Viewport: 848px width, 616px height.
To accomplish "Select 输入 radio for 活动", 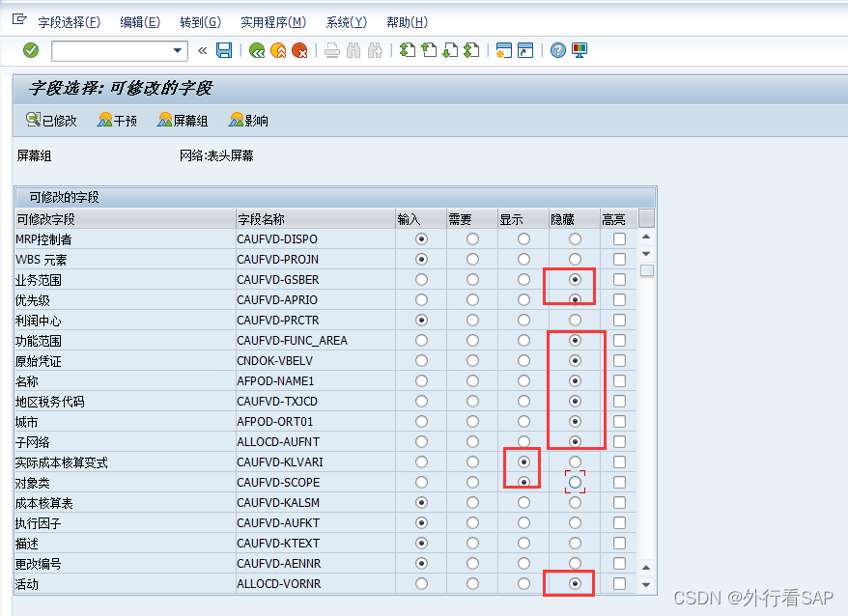I will point(421,584).
